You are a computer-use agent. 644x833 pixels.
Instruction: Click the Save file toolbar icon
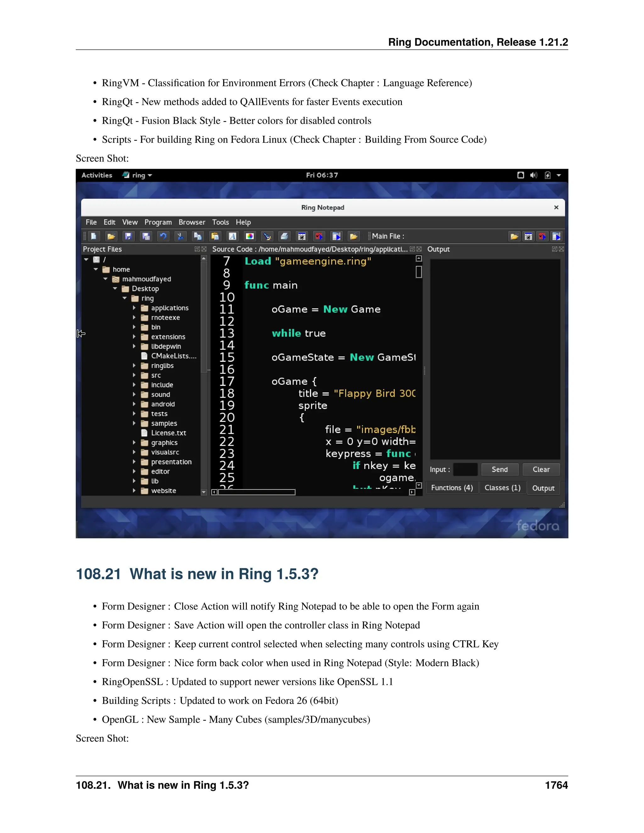point(129,236)
